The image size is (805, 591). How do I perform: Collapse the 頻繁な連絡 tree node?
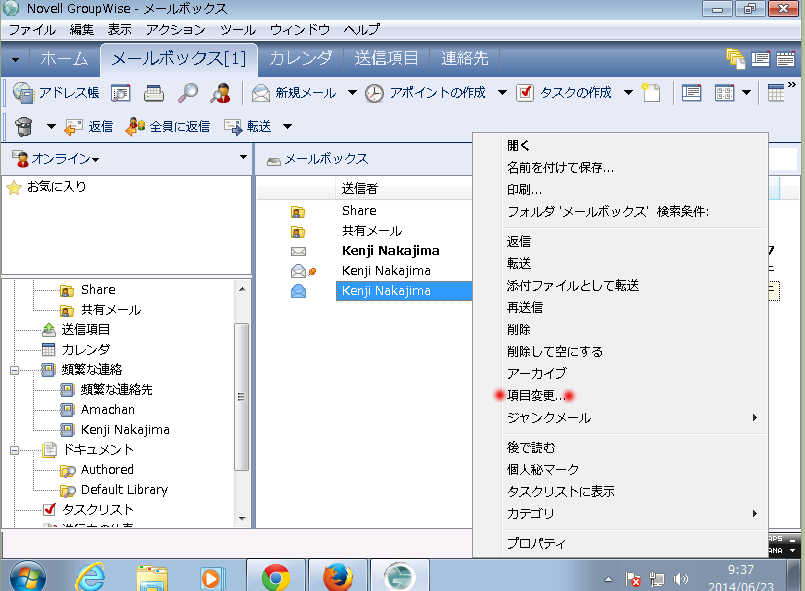point(14,370)
